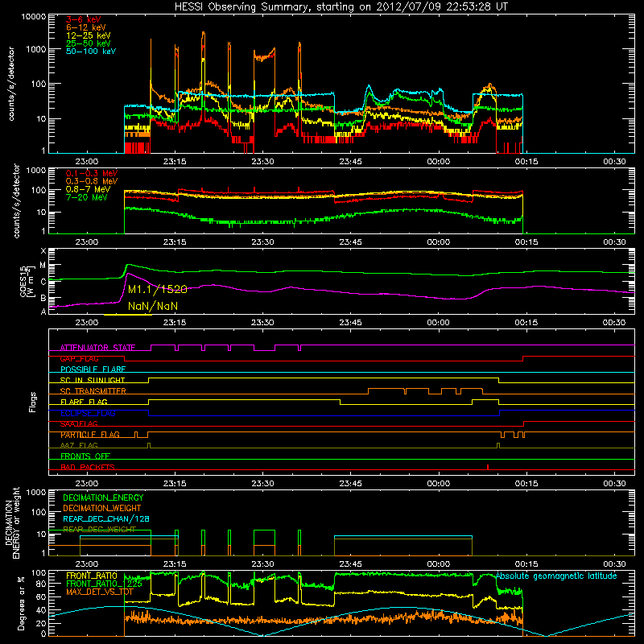Image resolution: width=644 pixels, height=644 pixels.
Task: Click the FRONTS_OFF flag label
Action: [x=85, y=456]
